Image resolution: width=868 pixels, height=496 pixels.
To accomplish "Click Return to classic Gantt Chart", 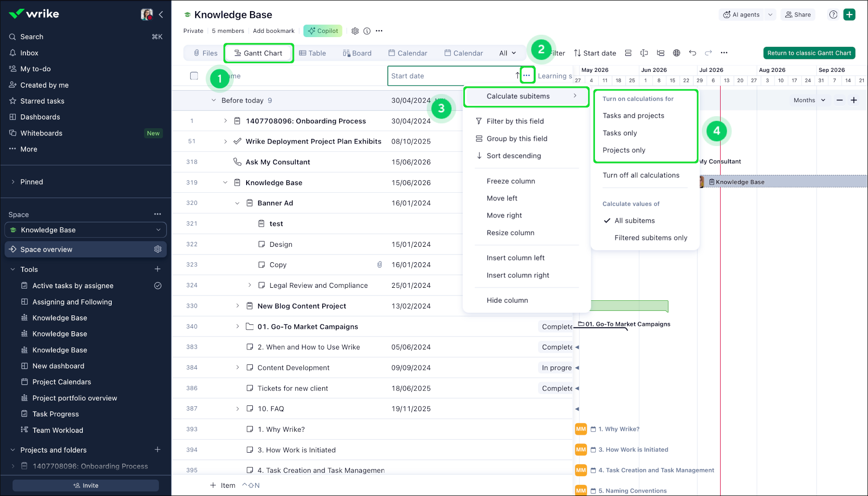I will [809, 53].
